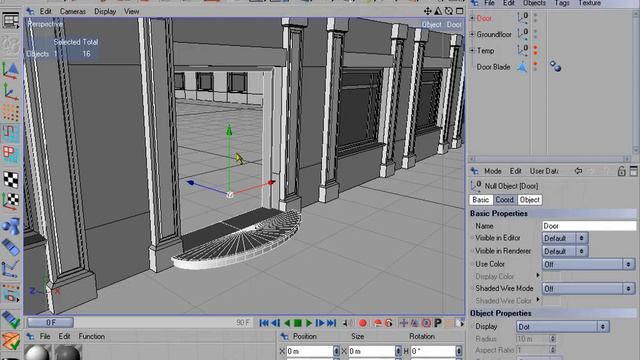Switch to Object tab
This screenshot has height=360, width=640.
click(x=530, y=200)
